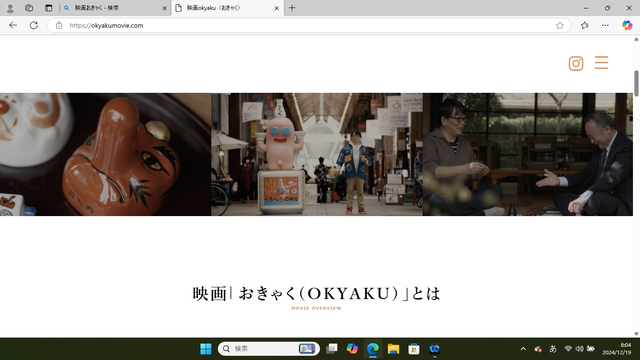The height and width of the screenshot is (360, 640).
Task: Open Microsoft Store from the taskbar
Action: point(414,349)
